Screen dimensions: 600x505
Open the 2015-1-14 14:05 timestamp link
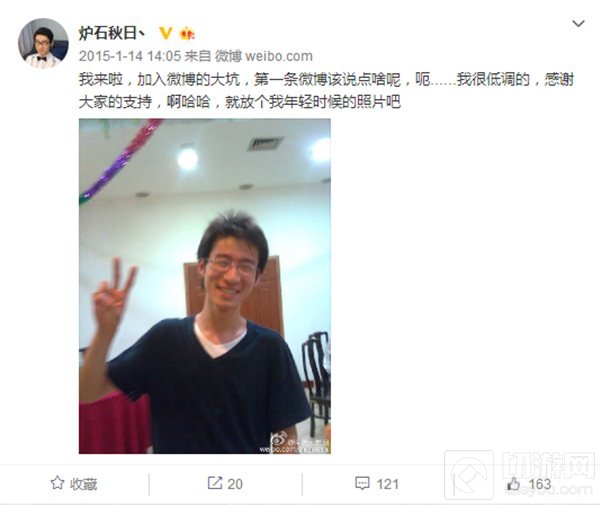[x=130, y=56]
